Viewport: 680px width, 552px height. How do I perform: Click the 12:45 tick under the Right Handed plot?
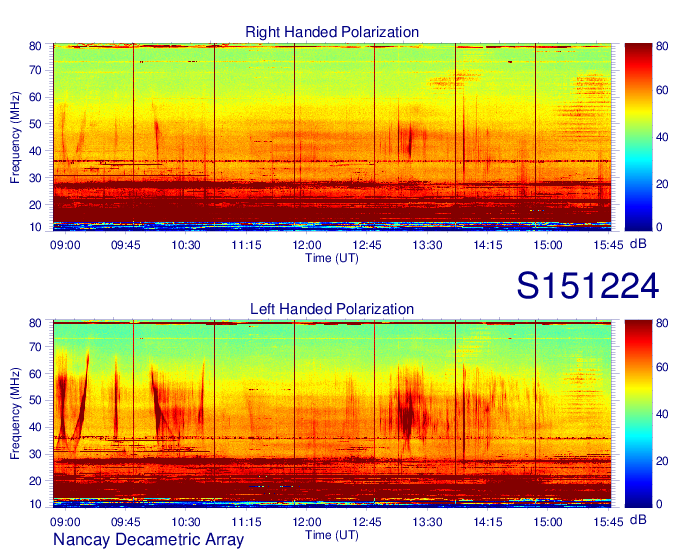[x=367, y=245]
